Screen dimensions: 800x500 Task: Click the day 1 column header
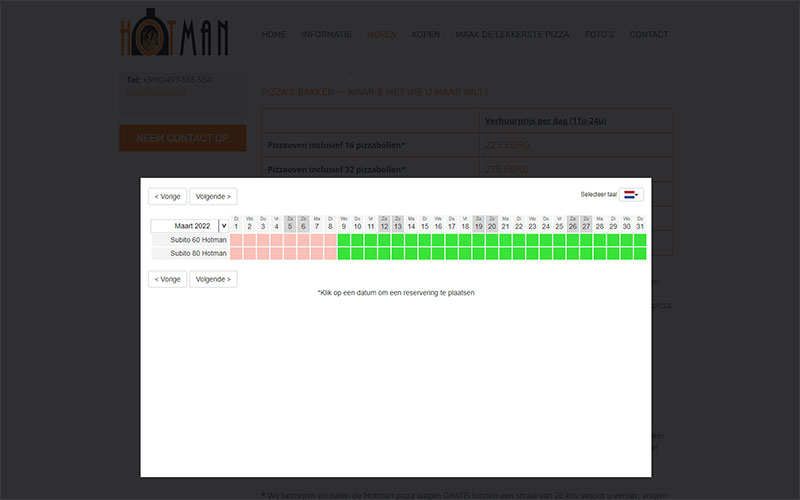(236, 223)
